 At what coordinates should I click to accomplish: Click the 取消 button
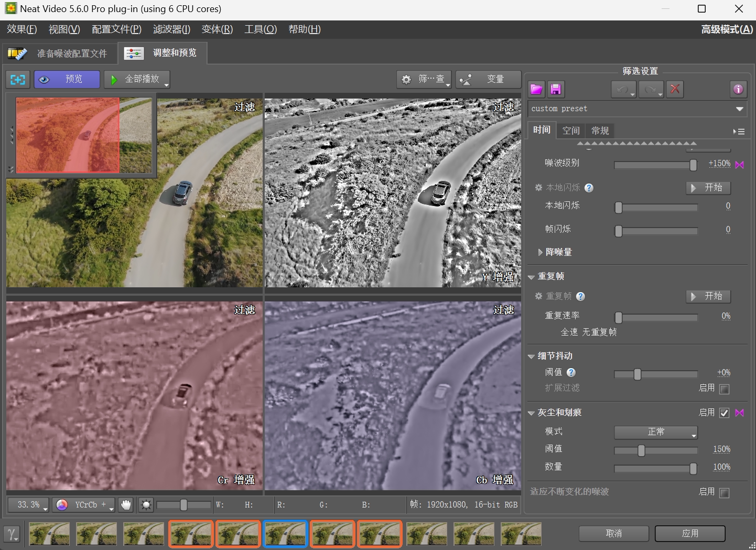click(x=613, y=533)
